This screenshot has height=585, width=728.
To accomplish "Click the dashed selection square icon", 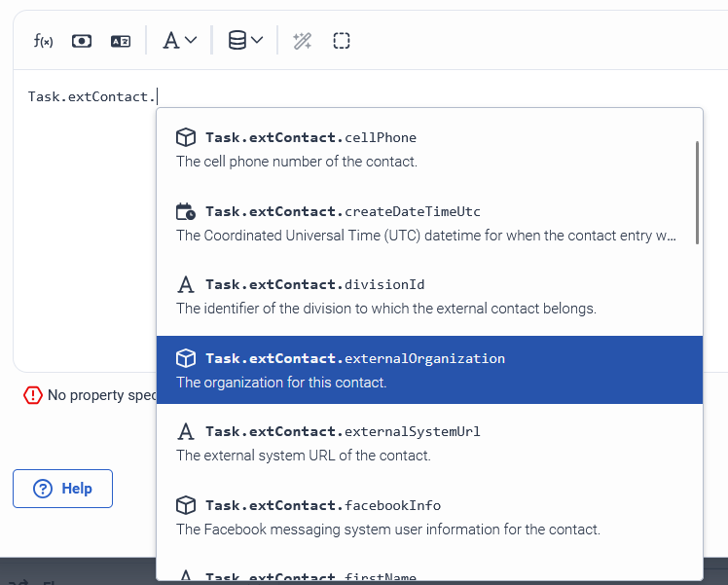I will click(x=342, y=41).
